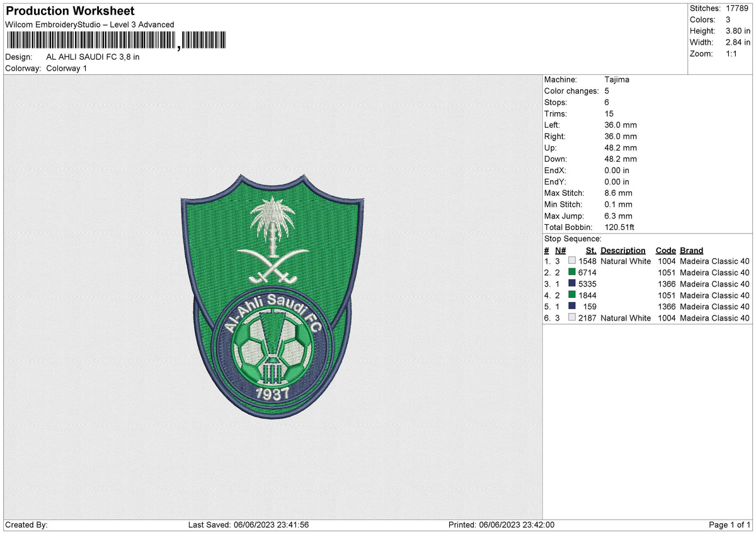
Task: Select the stitches count '17789'
Action: [736, 8]
